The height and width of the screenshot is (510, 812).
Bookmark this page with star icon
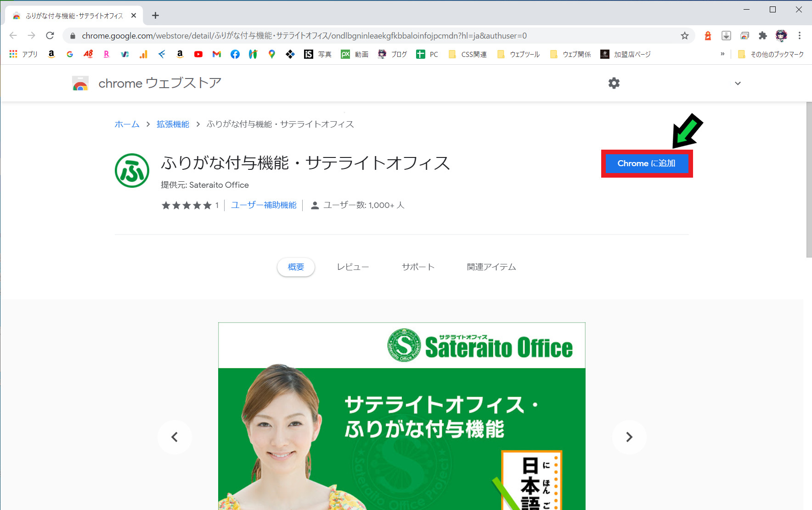tap(685, 36)
